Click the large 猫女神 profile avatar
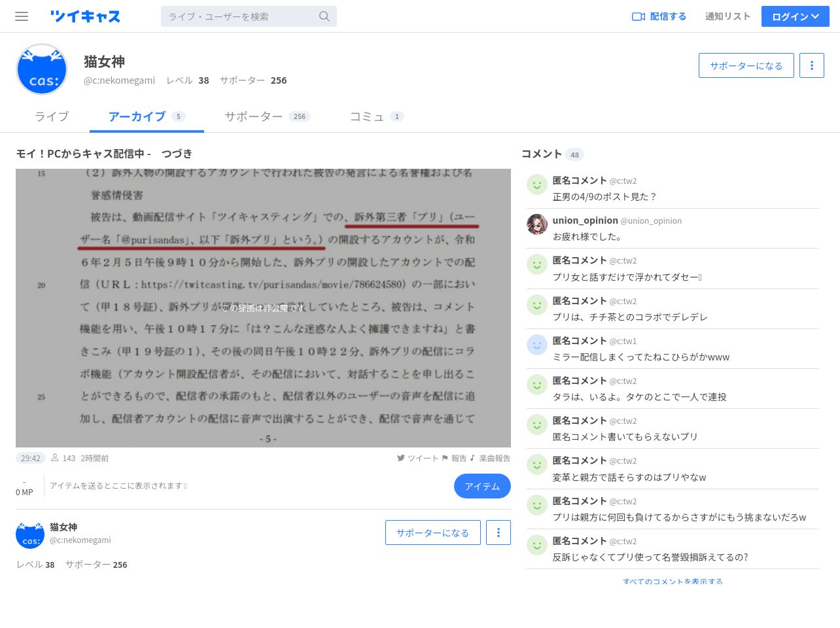This screenshot has width=840, height=628. (x=42, y=69)
